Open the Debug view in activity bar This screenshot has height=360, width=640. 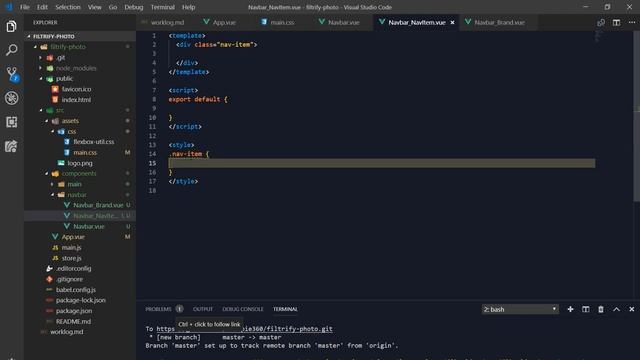(x=11, y=98)
